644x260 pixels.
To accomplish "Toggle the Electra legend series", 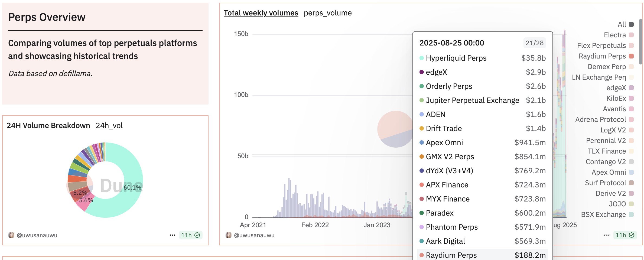I will pos(619,35).
